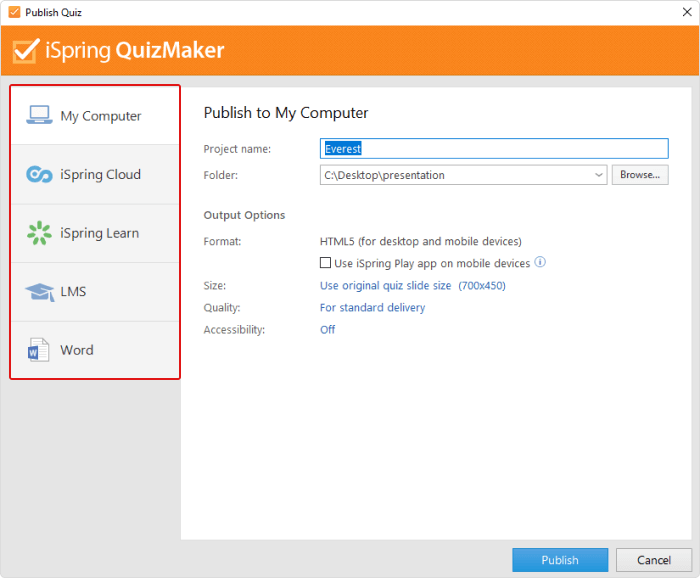
Task: Switch to the iSpring Learn tab
Action: tap(95, 233)
